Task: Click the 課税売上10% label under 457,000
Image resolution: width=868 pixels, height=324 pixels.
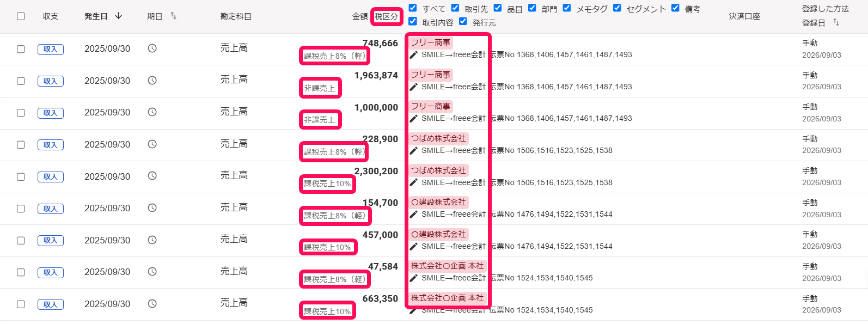Action: 328,247
